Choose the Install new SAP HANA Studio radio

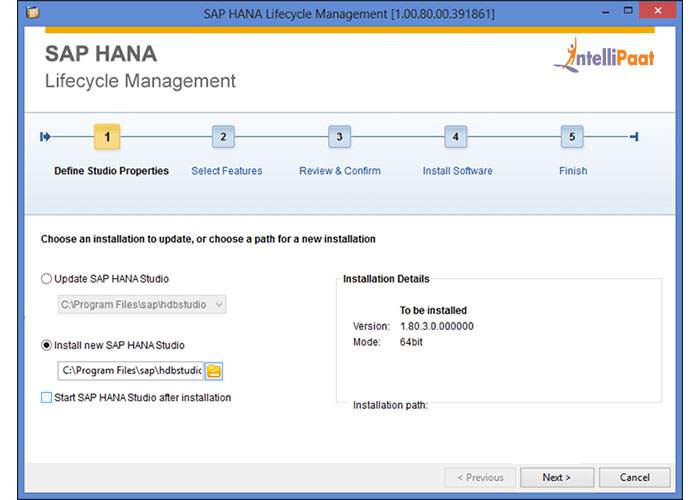click(46, 346)
